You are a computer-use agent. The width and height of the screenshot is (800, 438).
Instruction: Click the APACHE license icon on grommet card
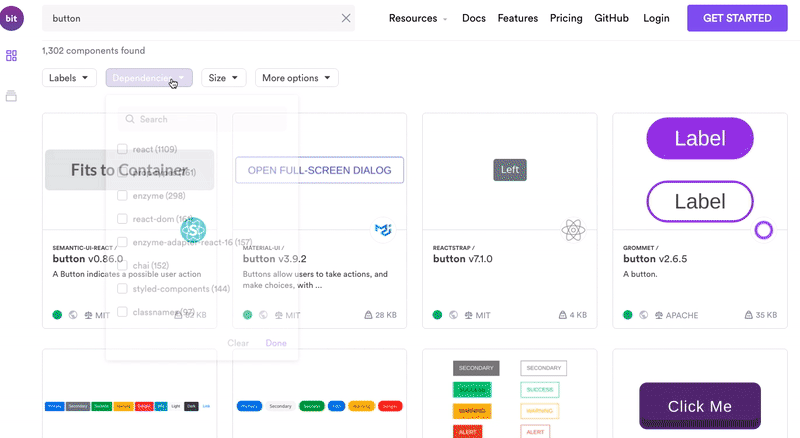(x=659, y=315)
